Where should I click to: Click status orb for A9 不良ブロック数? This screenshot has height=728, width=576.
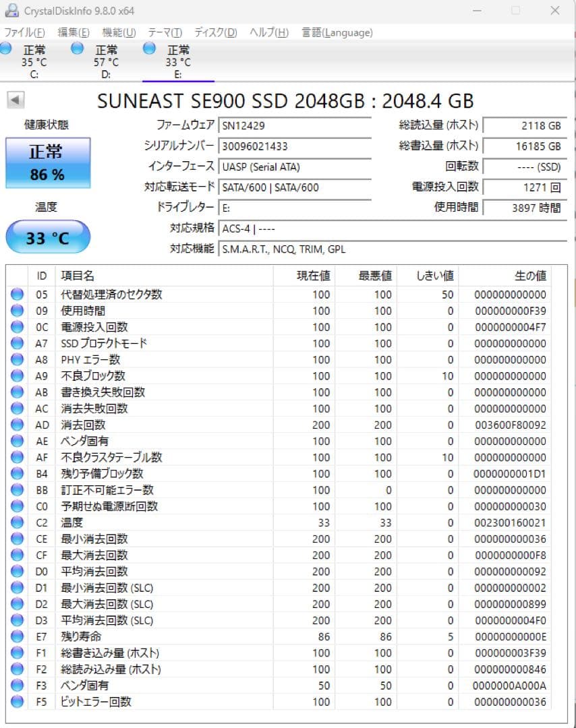coord(17,375)
